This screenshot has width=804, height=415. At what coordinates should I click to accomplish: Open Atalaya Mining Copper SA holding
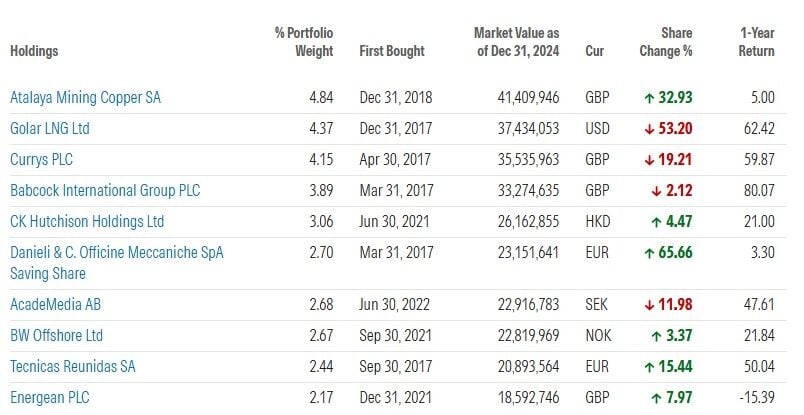tap(85, 98)
